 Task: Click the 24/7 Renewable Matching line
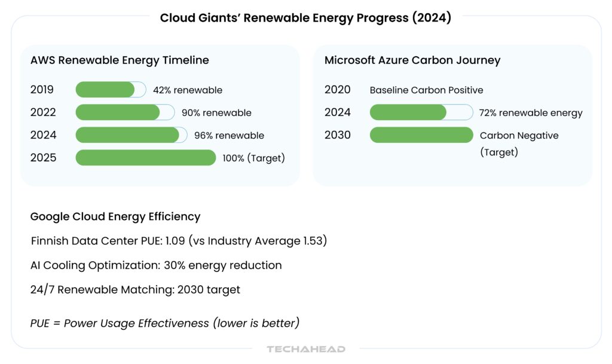click(135, 289)
